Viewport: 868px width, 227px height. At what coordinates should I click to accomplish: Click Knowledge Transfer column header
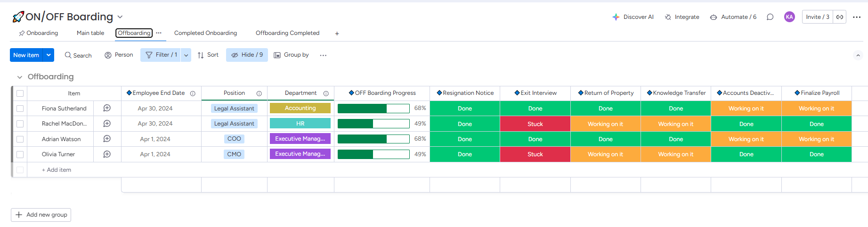coord(676,93)
